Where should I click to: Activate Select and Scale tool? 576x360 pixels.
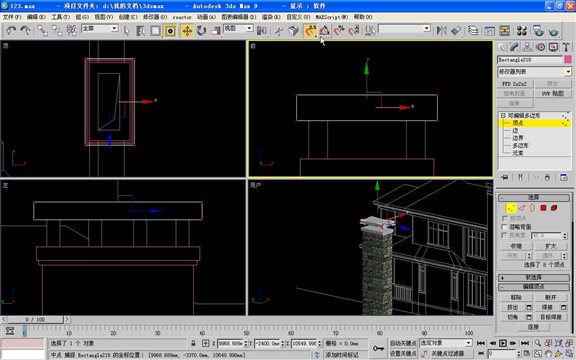point(216,31)
